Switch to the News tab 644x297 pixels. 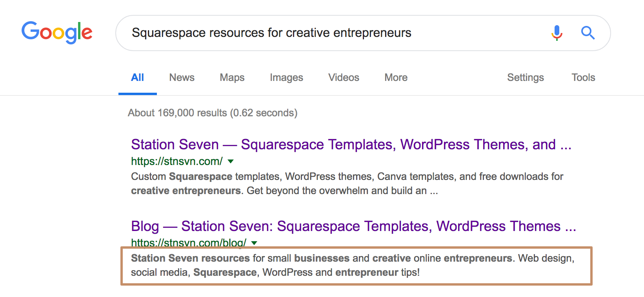point(182,77)
